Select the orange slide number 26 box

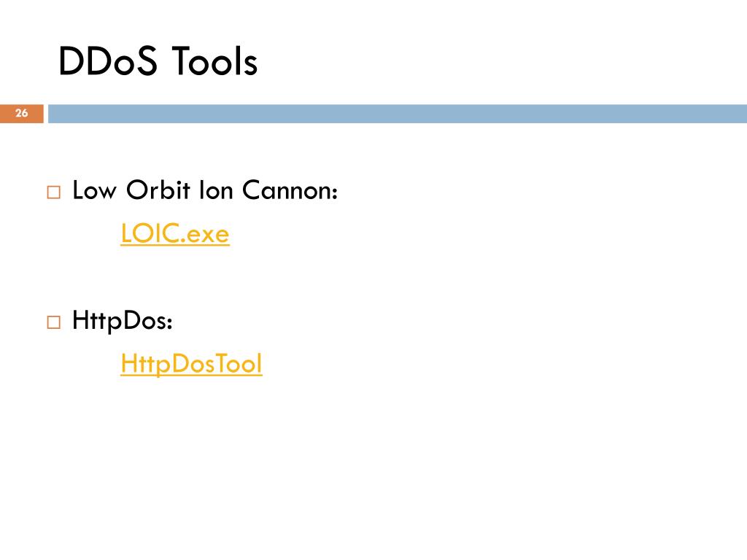[x=22, y=113]
